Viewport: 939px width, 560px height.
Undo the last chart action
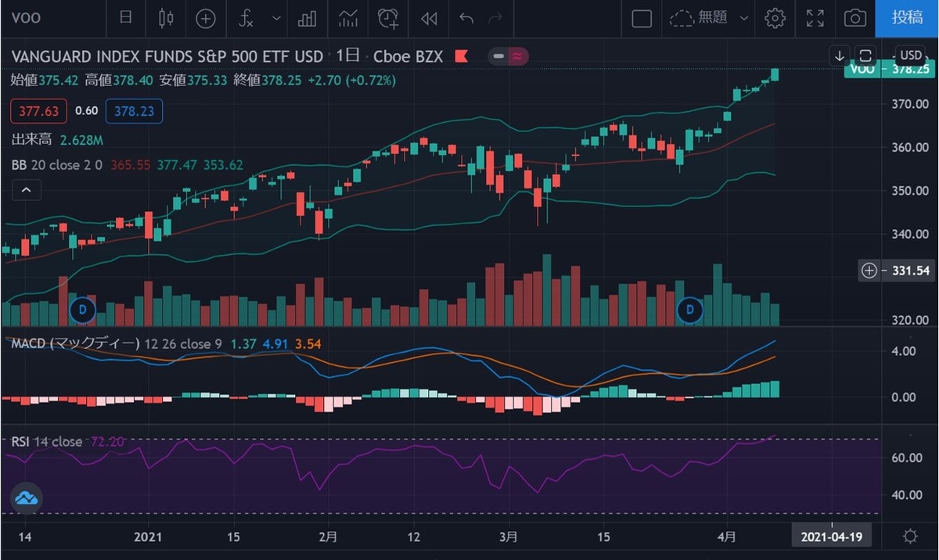tap(466, 18)
